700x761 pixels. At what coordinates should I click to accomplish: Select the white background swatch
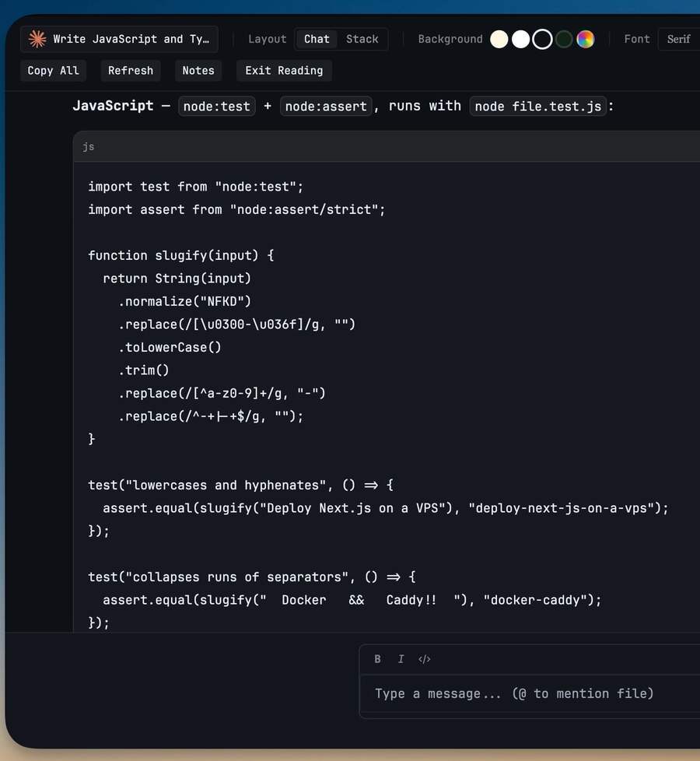pos(520,40)
